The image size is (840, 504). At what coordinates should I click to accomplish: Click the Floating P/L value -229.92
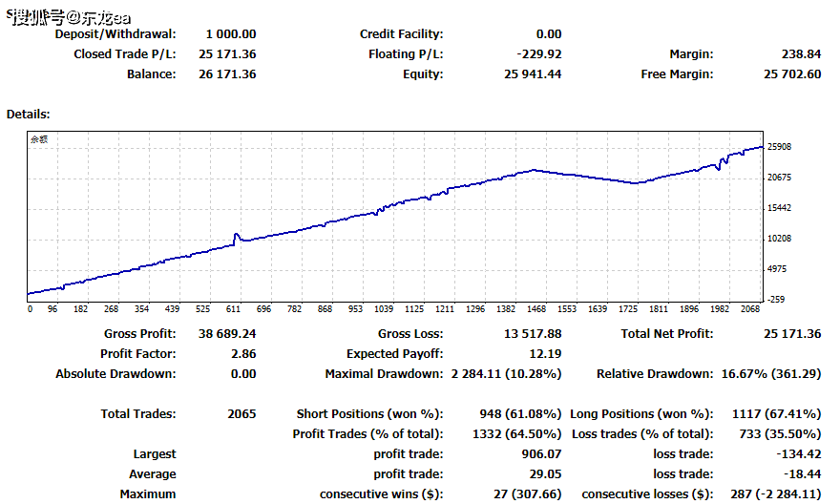coord(537,54)
